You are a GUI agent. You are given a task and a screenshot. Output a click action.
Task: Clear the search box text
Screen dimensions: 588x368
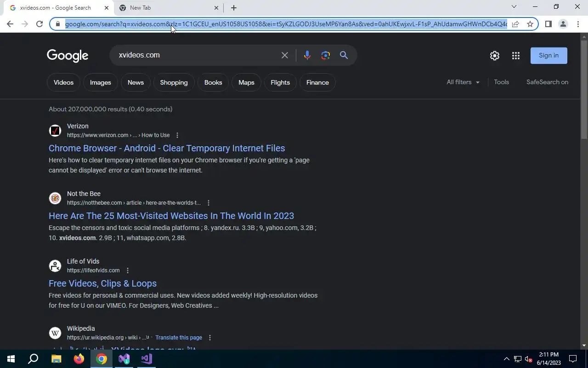[x=285, y=55]
